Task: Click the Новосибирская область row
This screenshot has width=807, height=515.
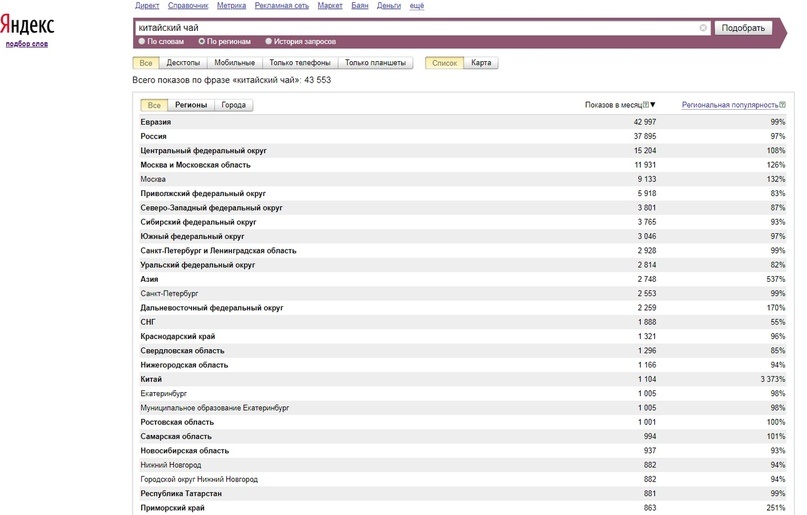Action: (463, 451)
